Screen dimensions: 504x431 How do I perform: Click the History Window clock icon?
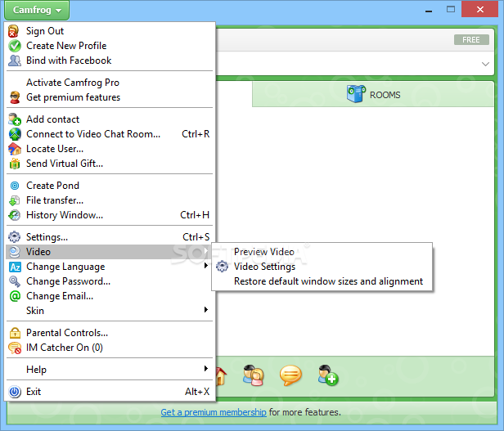pos(15,215)
